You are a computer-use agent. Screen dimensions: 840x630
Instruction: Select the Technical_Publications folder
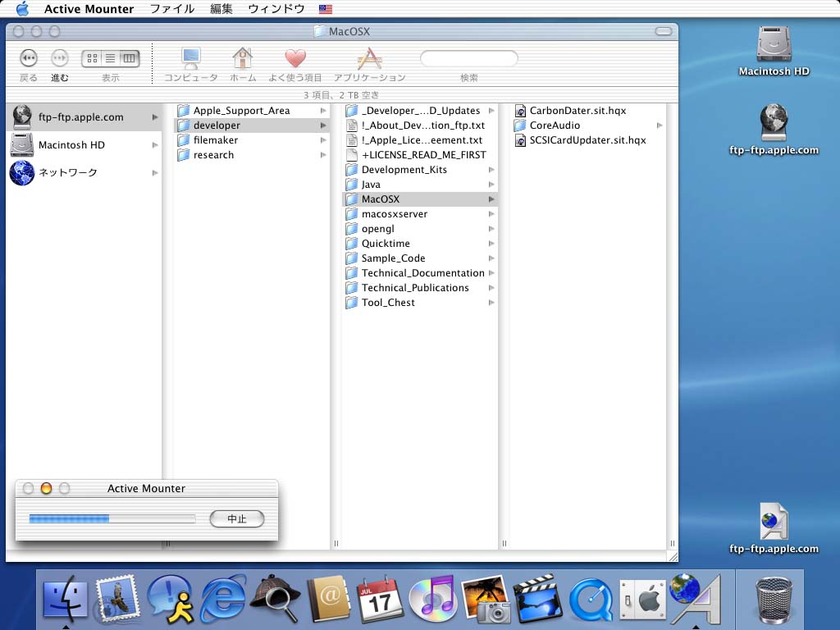(x=420, y=288)
